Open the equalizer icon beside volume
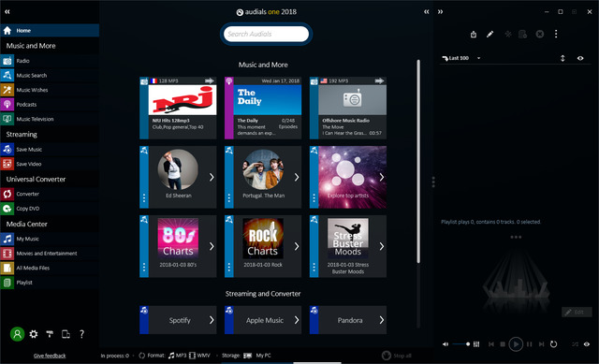 click(x=476, y=344)
